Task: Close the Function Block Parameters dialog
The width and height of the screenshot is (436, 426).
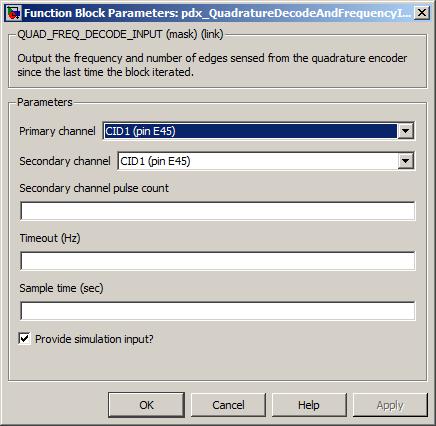Action: [x=422, y=13]
